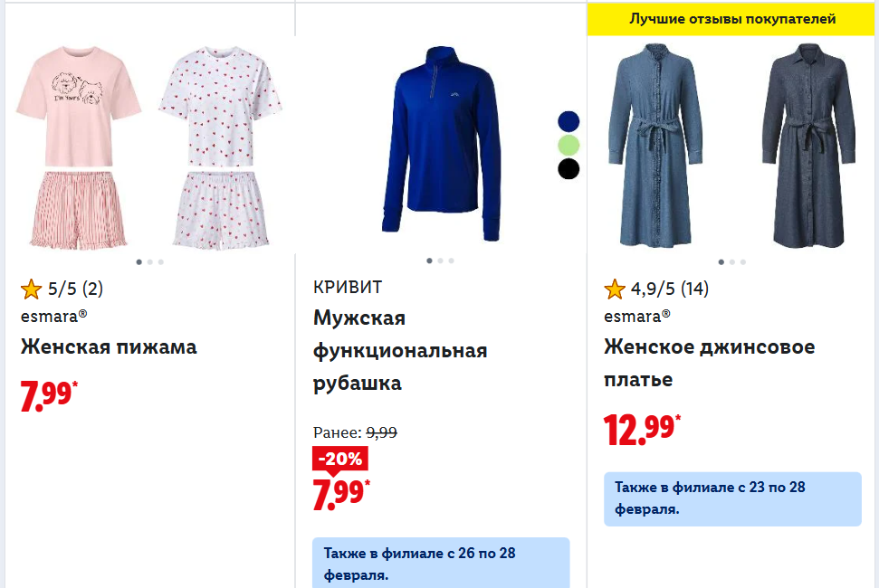Viewport: 879px width, 588px height.
Task: Open the 'Мужская функциональная рубашка' product title
Action: coord(400,350)
